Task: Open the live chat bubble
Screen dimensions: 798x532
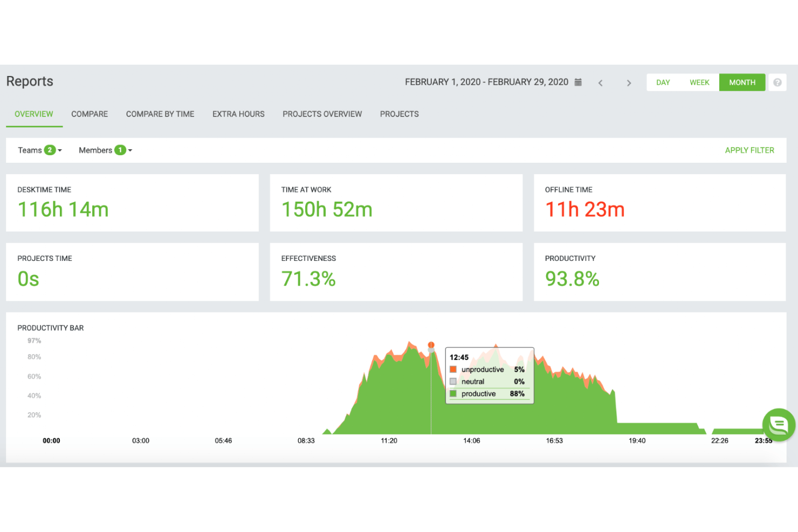Action: tap(779, 425)
